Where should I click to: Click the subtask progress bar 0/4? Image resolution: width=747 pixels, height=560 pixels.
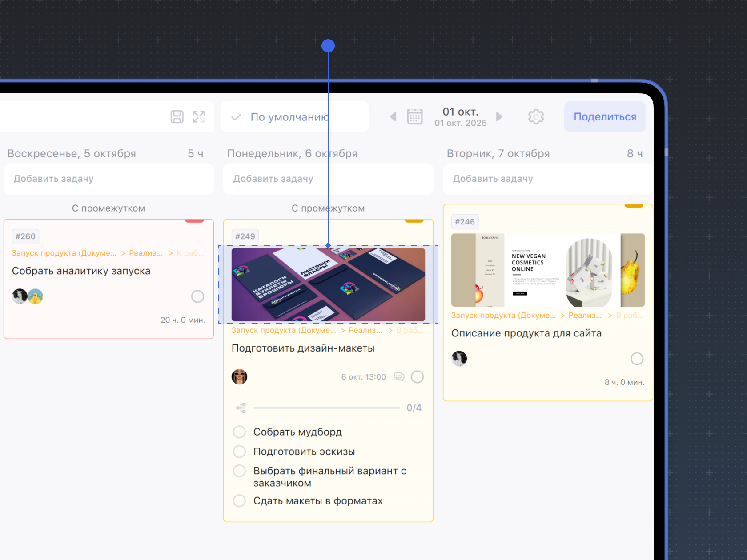(x=326, y=408)
